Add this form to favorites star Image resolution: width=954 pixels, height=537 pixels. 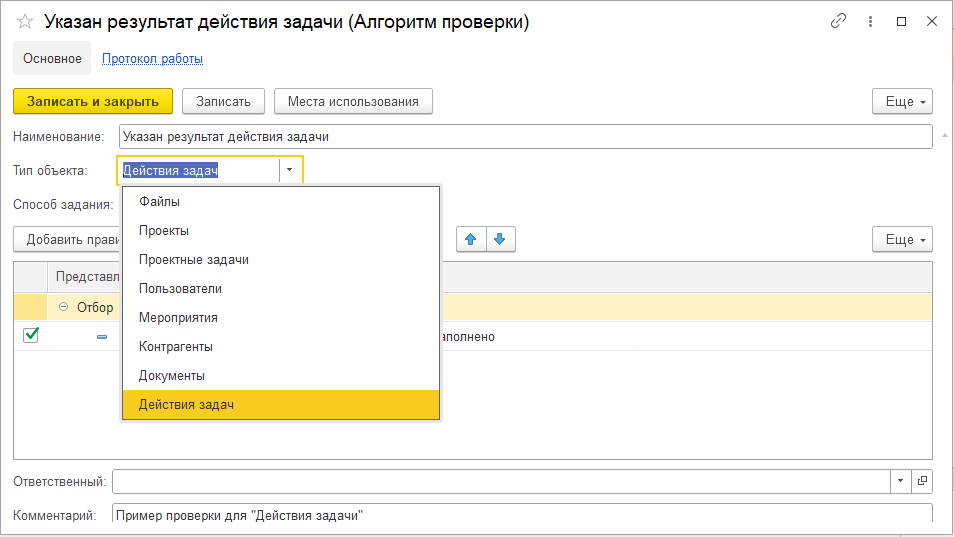tap(25, 22)
